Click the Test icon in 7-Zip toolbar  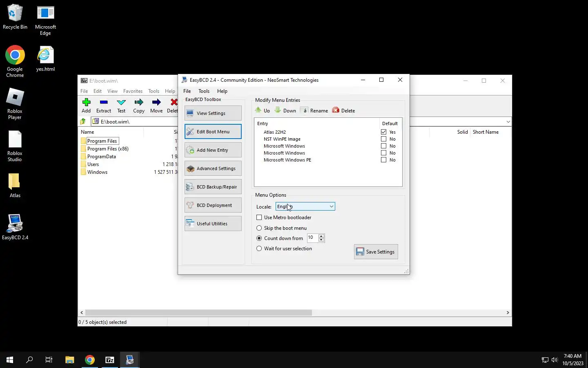tap(121, 102)
